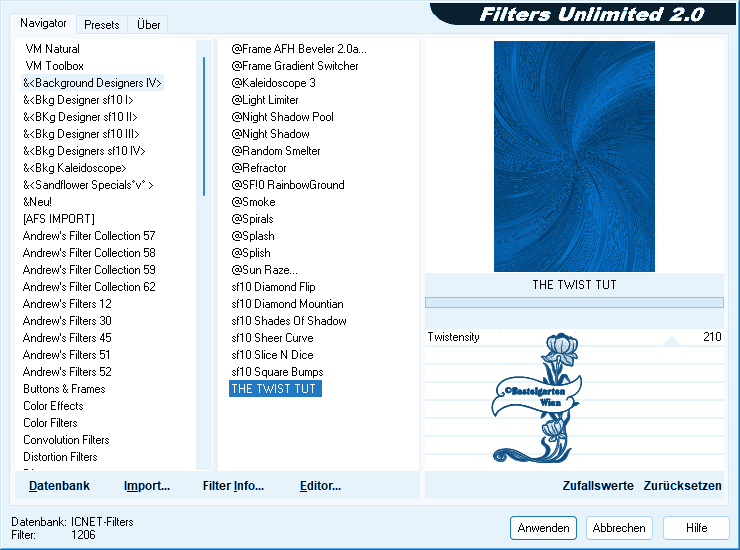Viewport: 740px width, 550px height.
Task: Click the Datenbank link
Action: pos(59,486)
